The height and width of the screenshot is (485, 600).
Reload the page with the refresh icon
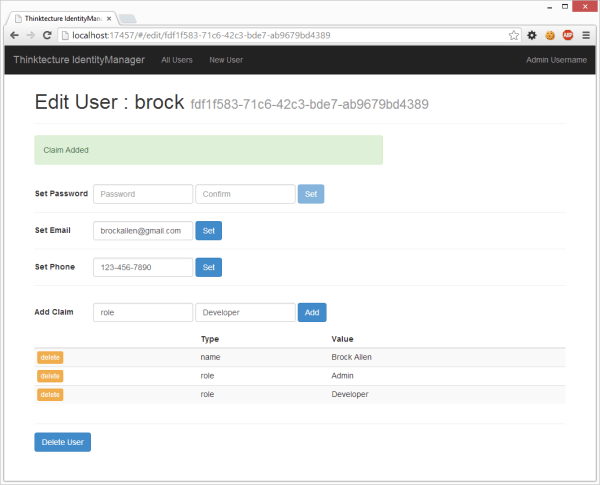pos(47,34)
